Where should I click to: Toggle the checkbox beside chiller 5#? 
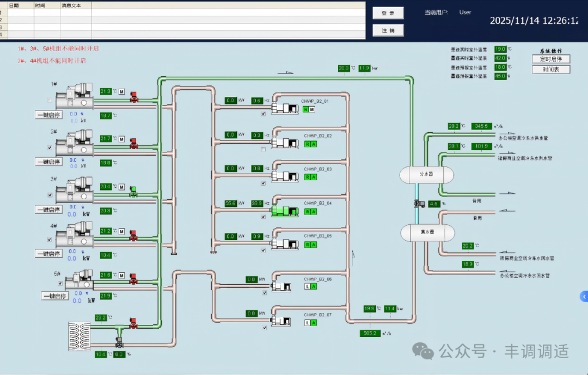60,284
